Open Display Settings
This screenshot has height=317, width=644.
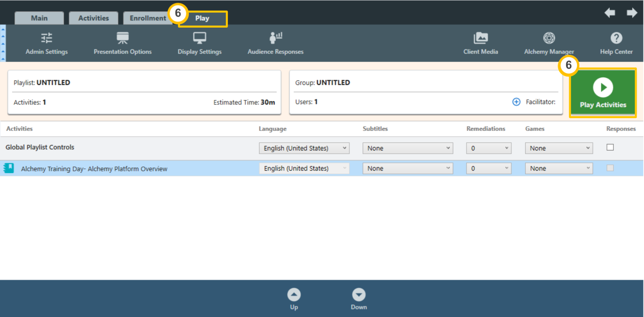199,43
